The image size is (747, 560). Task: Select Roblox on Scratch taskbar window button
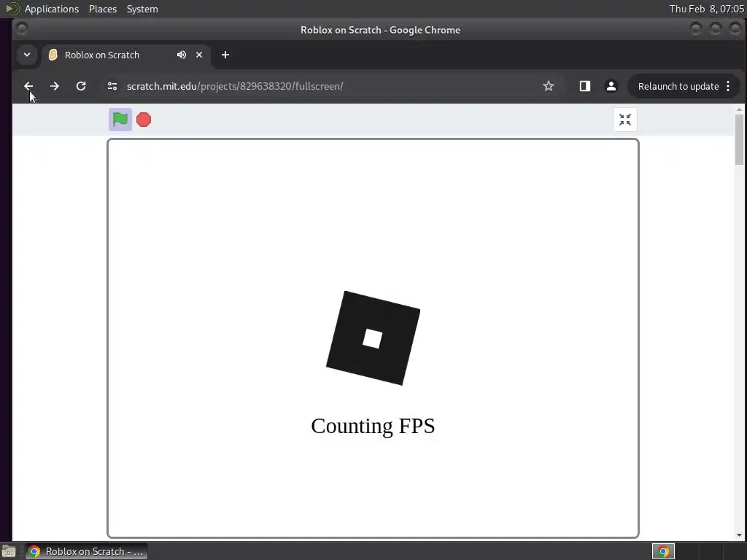coord(87,551)
